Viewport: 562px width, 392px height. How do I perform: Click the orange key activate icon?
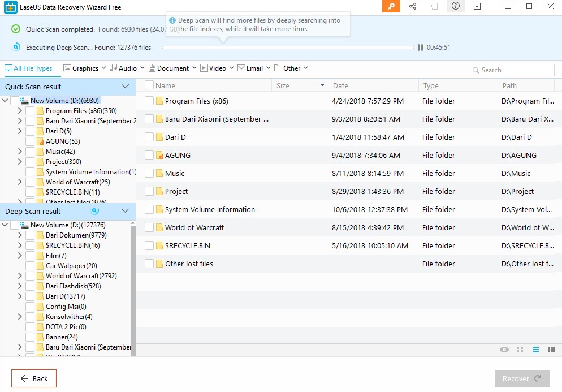391,6
